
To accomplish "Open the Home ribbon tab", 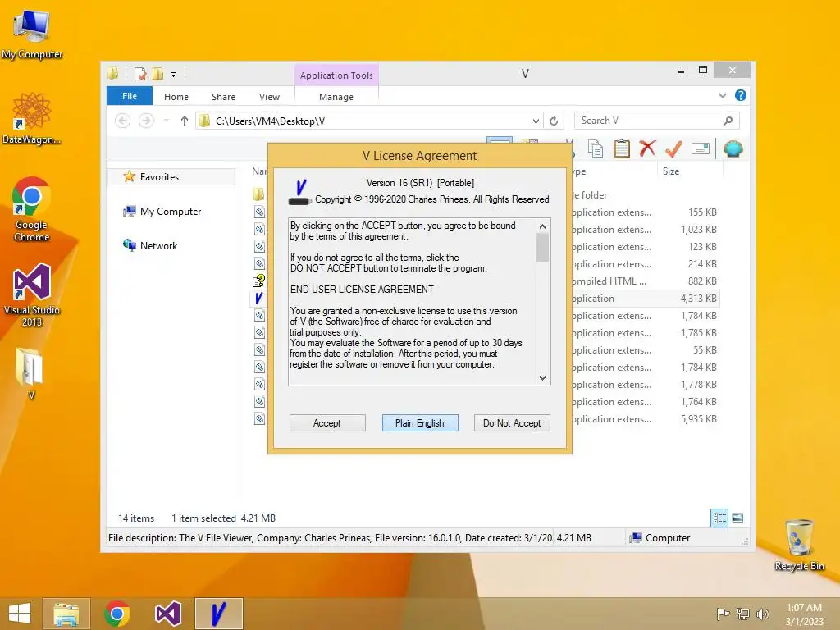I will click(176, 97).
